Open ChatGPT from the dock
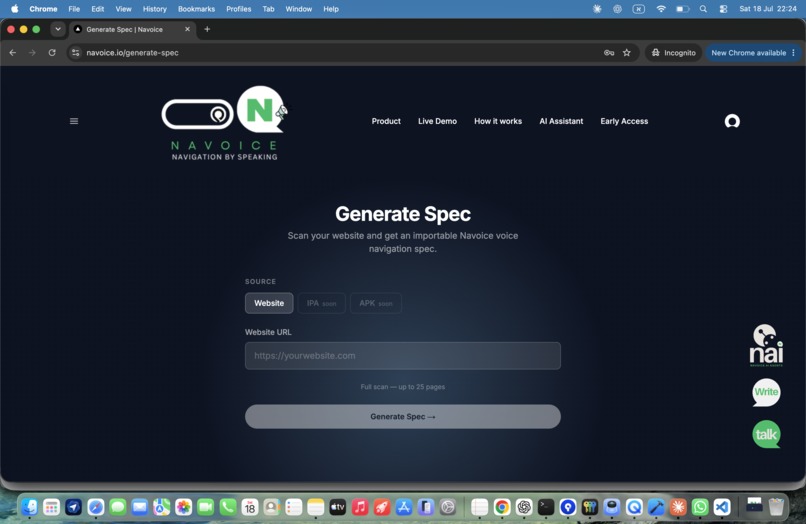806x524 pixels. click(x=524, y=507)
